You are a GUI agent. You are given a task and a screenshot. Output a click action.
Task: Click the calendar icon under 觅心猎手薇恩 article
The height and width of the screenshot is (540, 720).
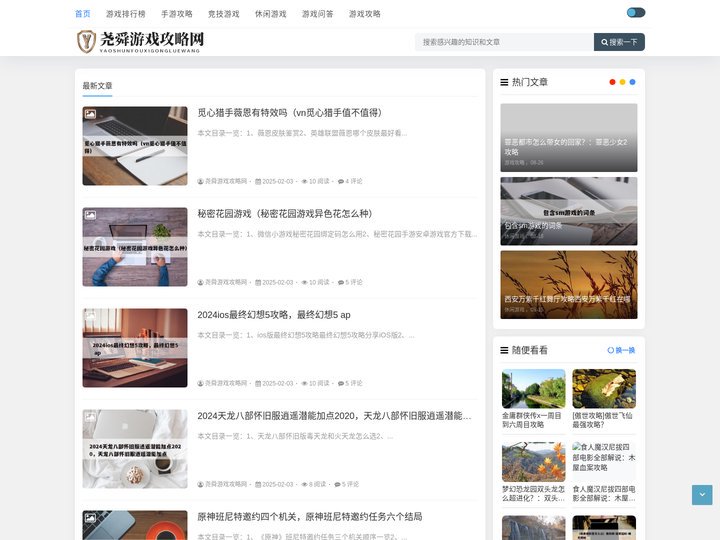[x=258, y=181]
